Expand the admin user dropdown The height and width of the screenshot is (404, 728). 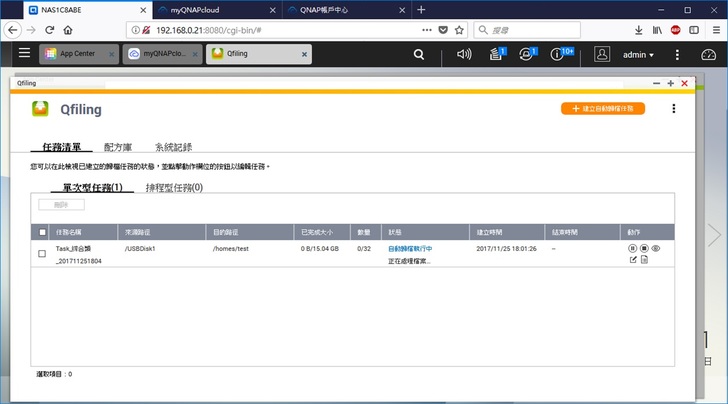[x=637, y=55]
